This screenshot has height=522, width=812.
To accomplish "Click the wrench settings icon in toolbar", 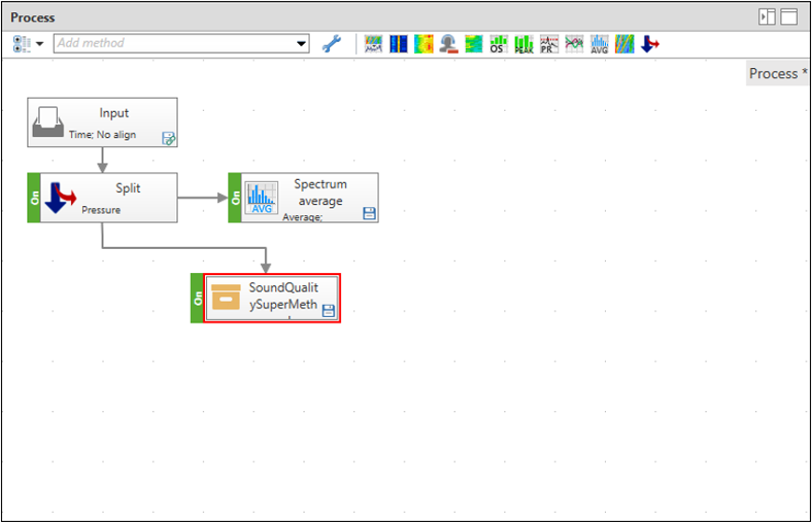I will pos(331,43).
